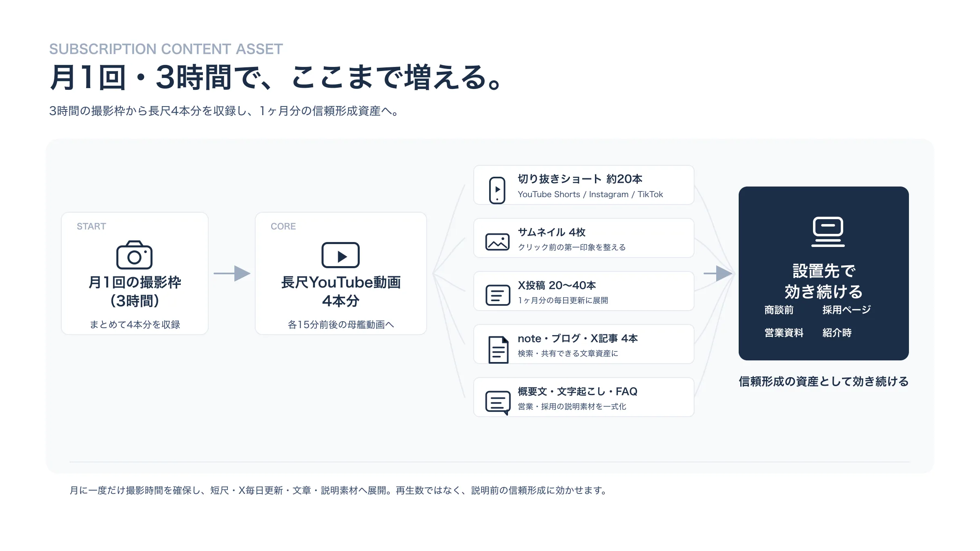
Task: Click 設置先で効き続ける heading
Action: coord(824,281)
